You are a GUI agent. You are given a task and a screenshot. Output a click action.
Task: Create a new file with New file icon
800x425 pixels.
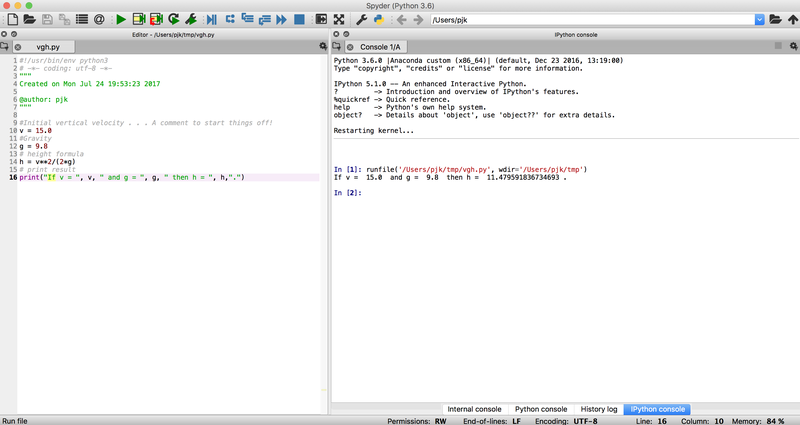click(13, 19)
